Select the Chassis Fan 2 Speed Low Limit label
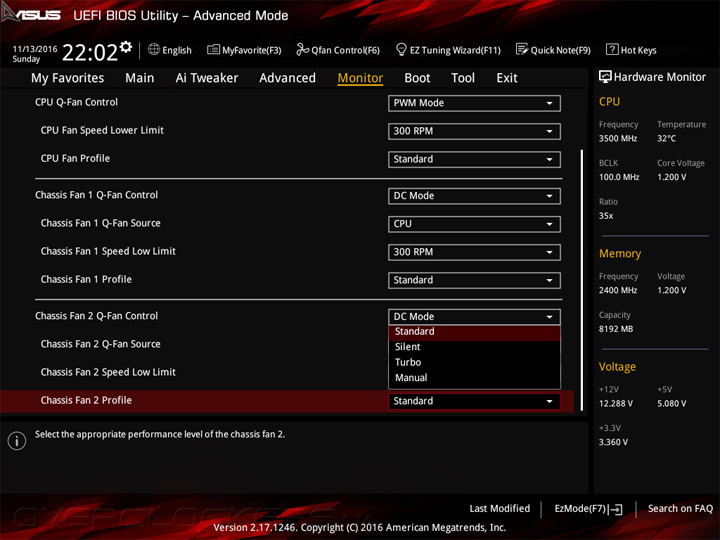Image resolution: width=720 pixels, height=540 pixels. pyautogui.click(x=108, y=372)
